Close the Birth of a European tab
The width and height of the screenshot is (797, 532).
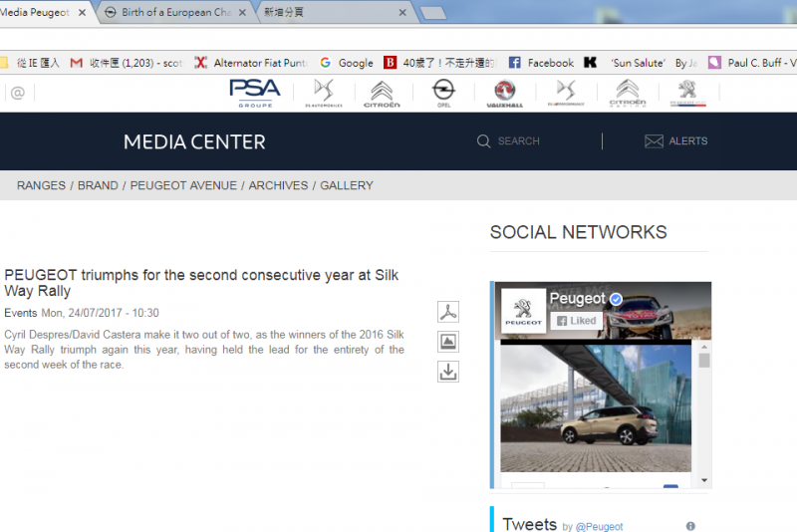click(x=242, y=13)
